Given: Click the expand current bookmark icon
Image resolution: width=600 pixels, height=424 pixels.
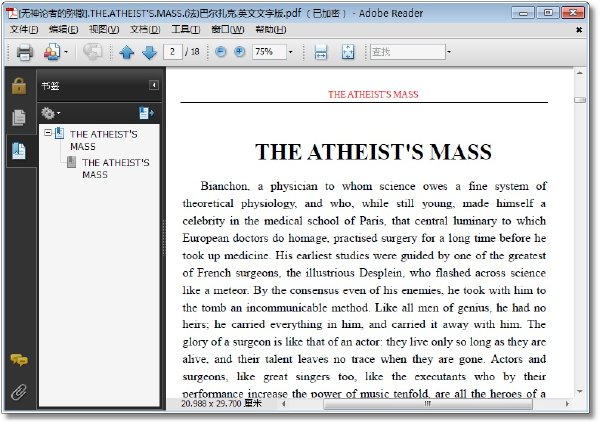Looking at the screenshot, I should point(146,113).
